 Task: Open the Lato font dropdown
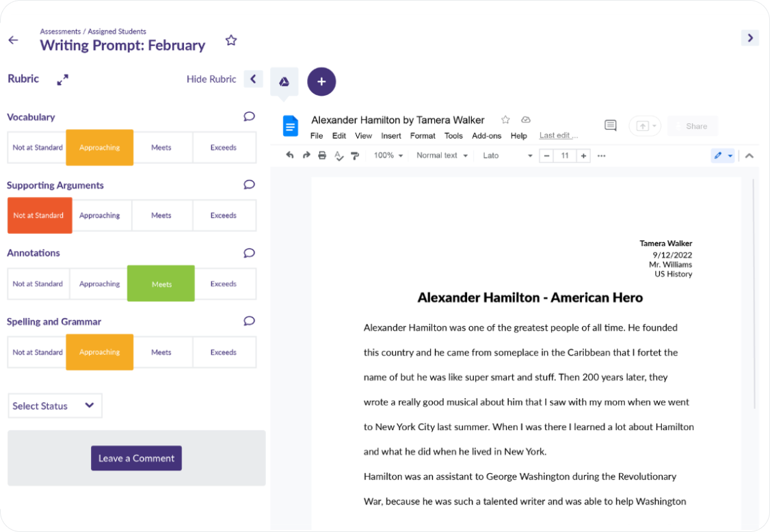click(x=507, y=156)
